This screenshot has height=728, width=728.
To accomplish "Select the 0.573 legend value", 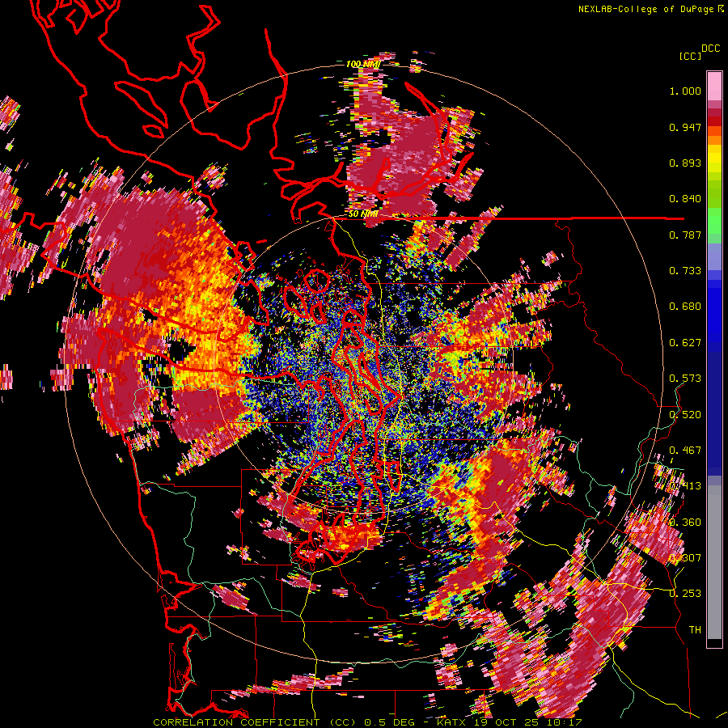I will [685, 379].
